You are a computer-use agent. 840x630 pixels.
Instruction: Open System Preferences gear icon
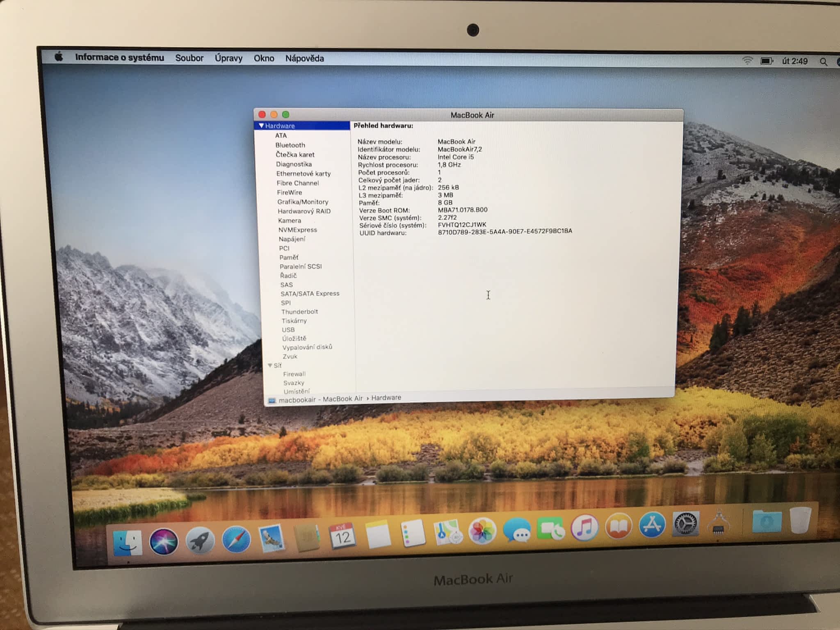pyautogui.click(x=685, y=524)
